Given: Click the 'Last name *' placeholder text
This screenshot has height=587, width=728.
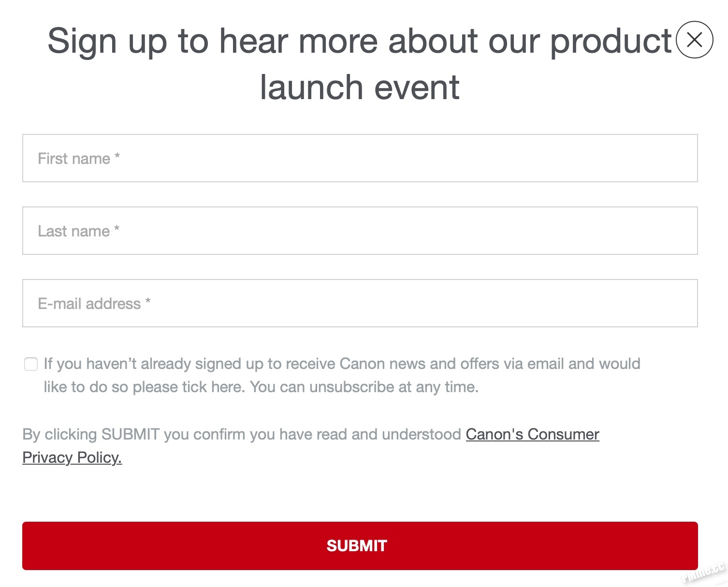Looking at the screenshot, I should point(79,231).
